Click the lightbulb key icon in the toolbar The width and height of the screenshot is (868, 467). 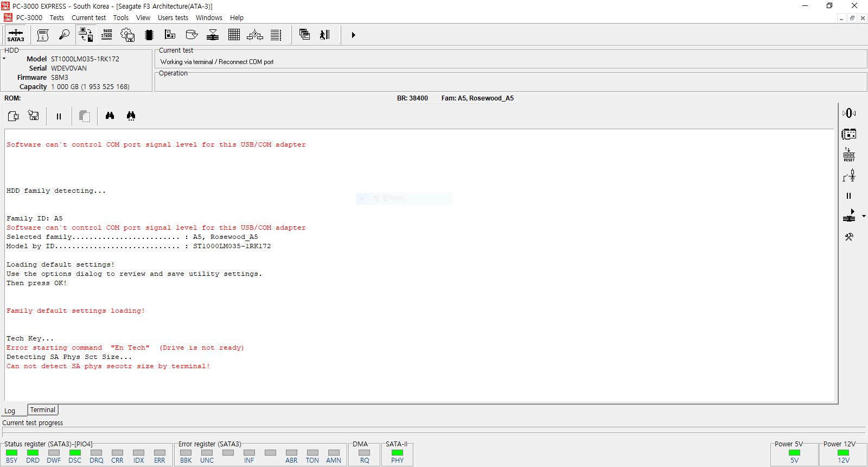(x=64, y=35)
